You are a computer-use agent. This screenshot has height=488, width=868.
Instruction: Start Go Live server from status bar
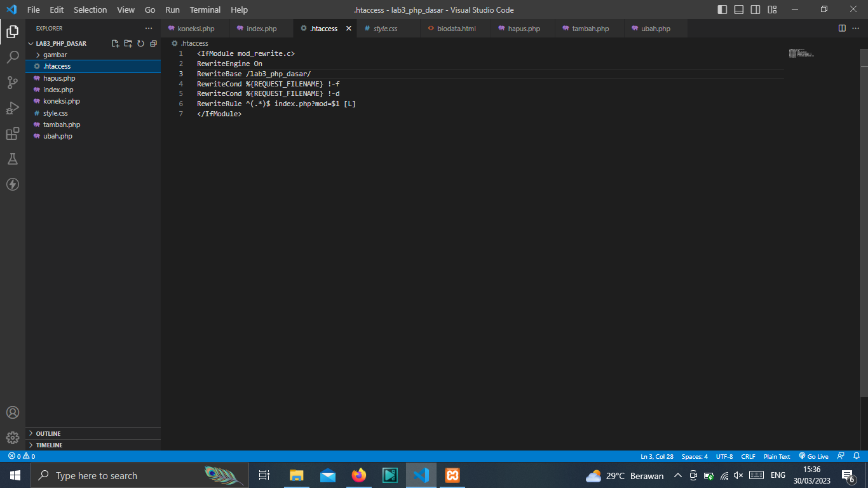[813, 456]
